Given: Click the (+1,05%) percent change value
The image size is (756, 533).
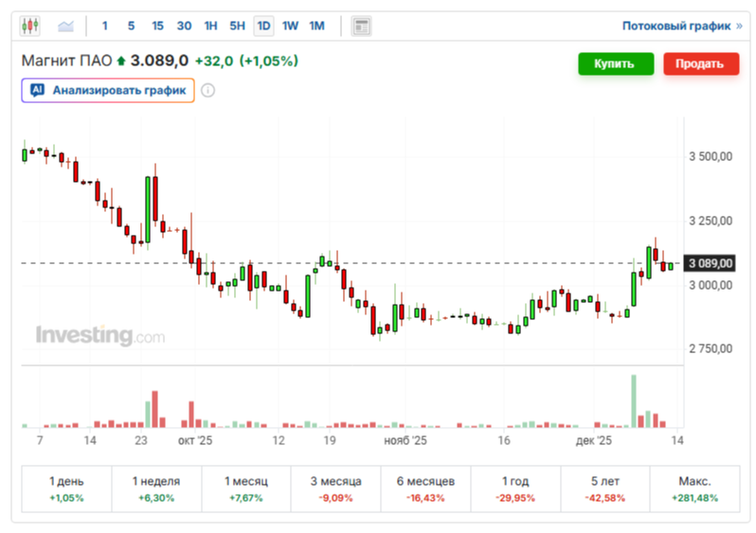Looking at the screenshot, I should point(269,62).
